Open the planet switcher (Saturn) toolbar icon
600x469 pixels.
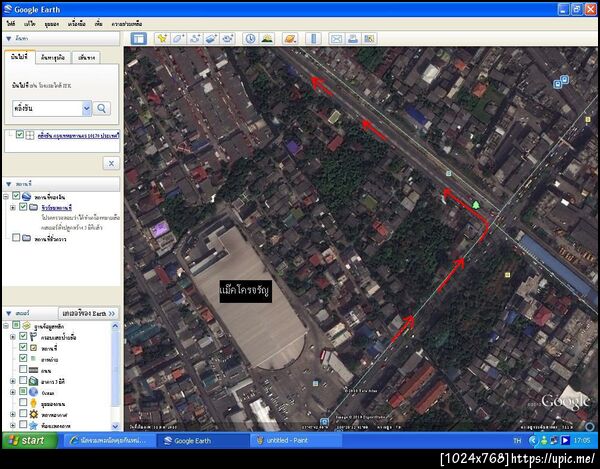click(x=290, y=39)
